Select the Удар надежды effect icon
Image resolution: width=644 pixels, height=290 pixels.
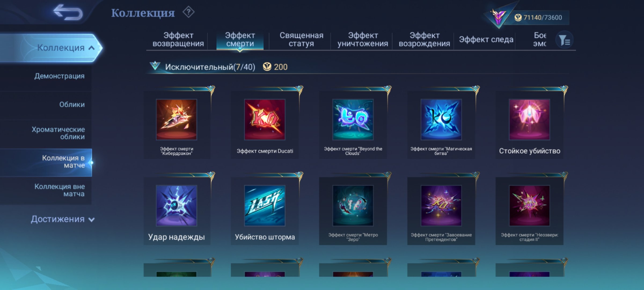pos(177,206)
